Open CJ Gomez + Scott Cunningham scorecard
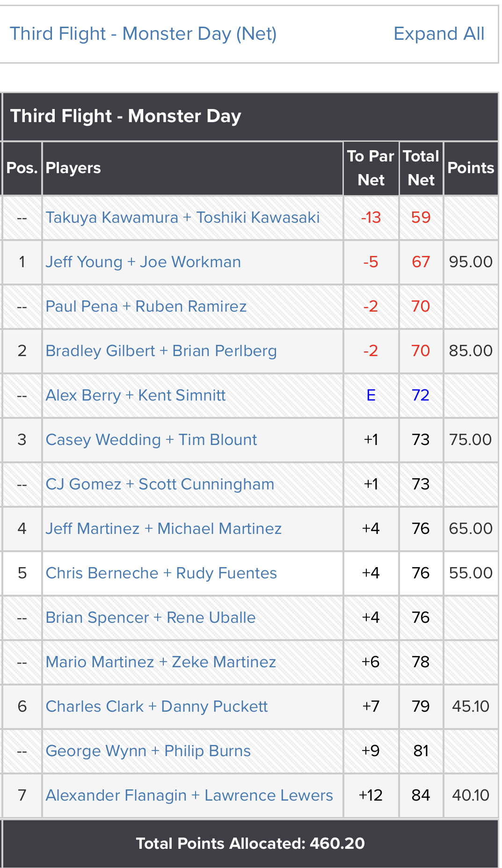This screenshot has height=868, width=502. pyautogui.click(x=160, y=484)
